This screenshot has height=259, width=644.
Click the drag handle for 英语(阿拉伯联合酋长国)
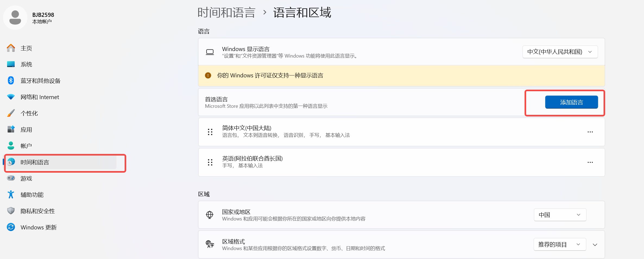210,162
